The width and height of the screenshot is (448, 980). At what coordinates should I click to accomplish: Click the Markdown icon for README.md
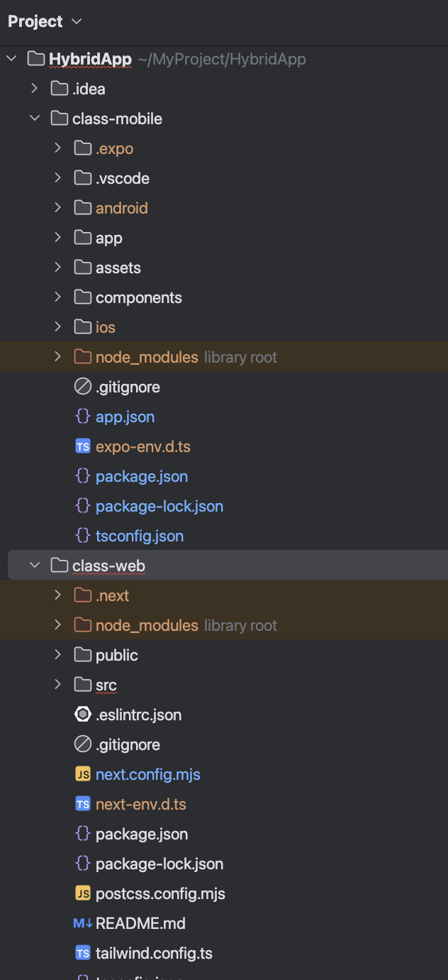pos(83,923)
